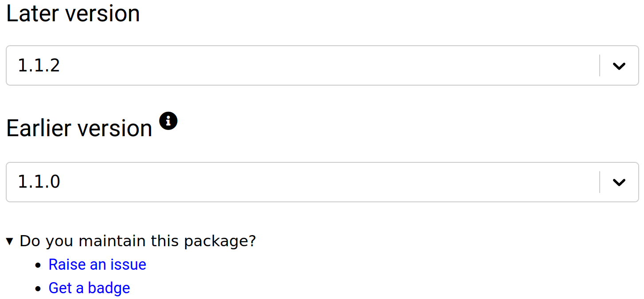Click the bullet before Get a badge
The width and height of the screenshot is (644, 299).
click(x=39, y=289)
